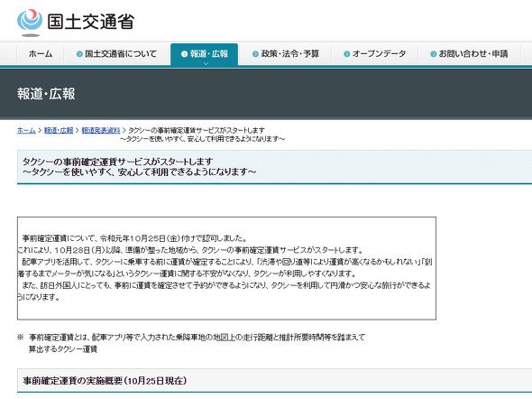
Task: Click bullet icon beside お問い合わせ・申請
Action: (x=434, y=54)
